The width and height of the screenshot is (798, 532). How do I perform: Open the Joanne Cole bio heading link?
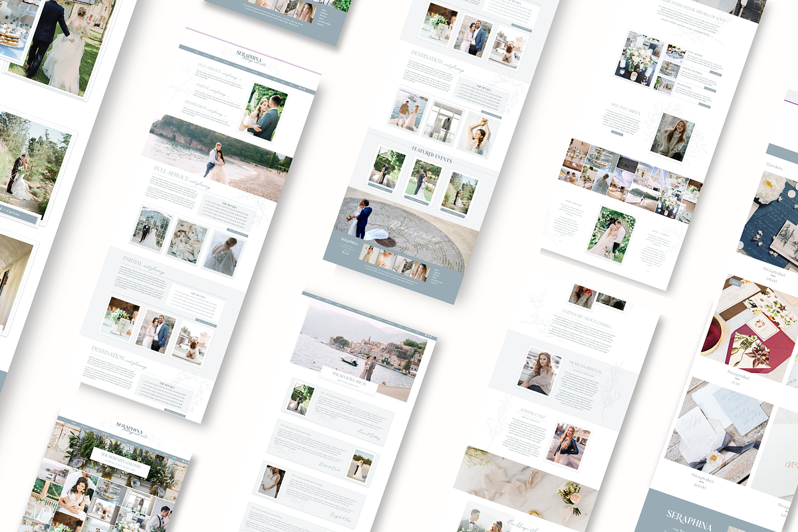tap(533, 412)
